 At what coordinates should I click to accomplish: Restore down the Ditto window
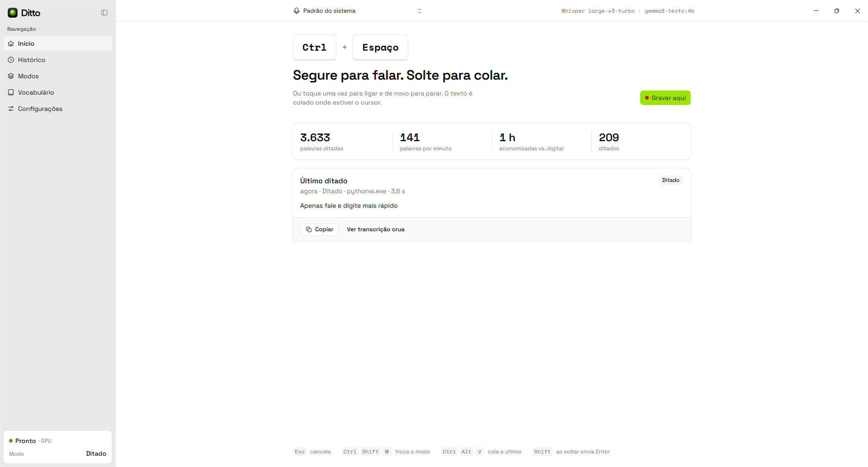[x=837, y=11]
